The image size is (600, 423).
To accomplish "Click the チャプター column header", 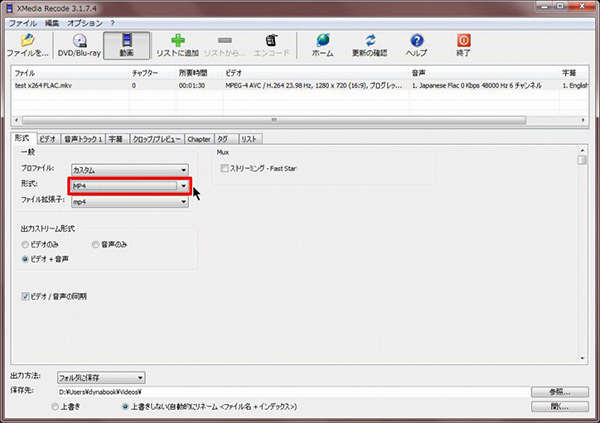I will coord(152,73).
